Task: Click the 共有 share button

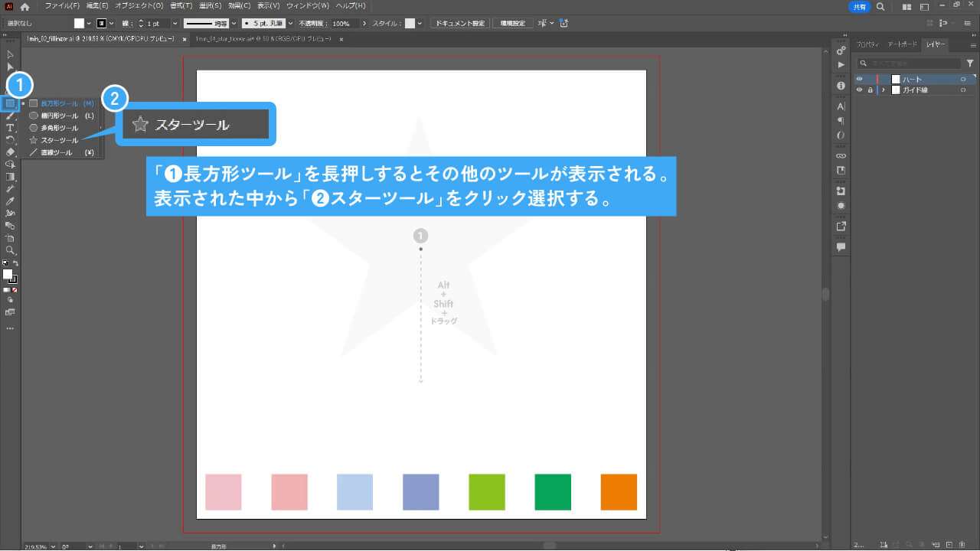Action: (859, 6)
